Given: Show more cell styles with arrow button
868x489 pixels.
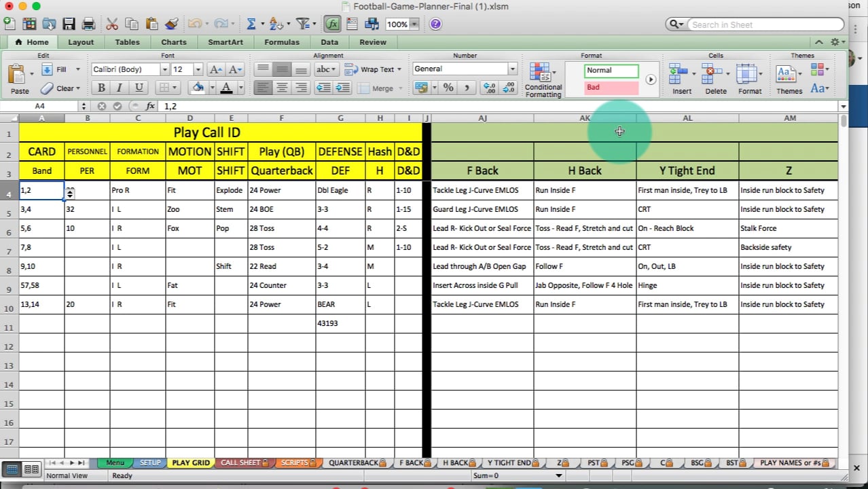Looking at the screenshot, I should [x=651, y=79].
